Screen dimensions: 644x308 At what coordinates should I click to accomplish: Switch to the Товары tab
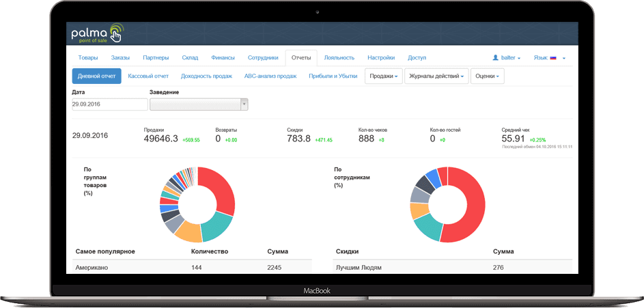pos(88,58)
